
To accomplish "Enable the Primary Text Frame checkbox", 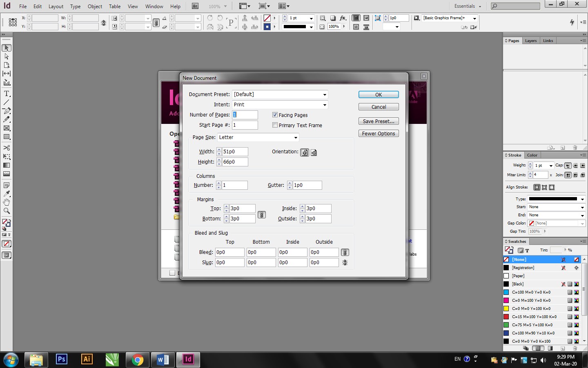I will tap(275, 125).
